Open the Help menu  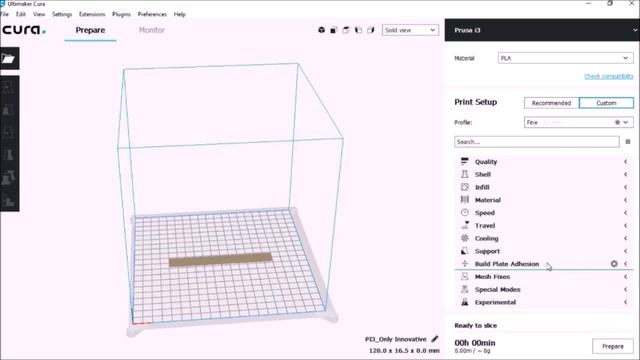coord(180,14)
